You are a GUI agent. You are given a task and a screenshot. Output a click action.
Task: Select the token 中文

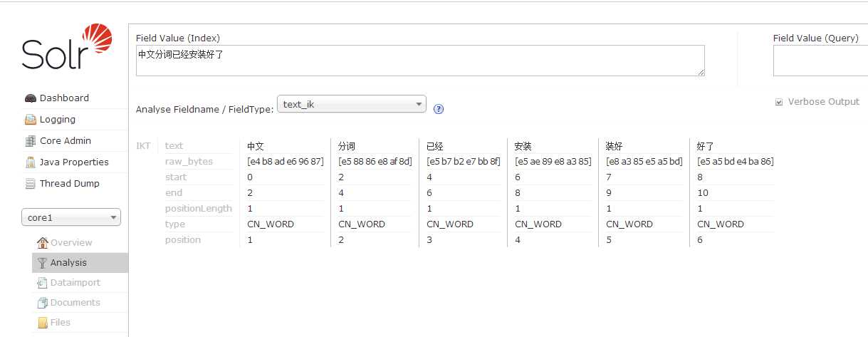coord(256,146)
